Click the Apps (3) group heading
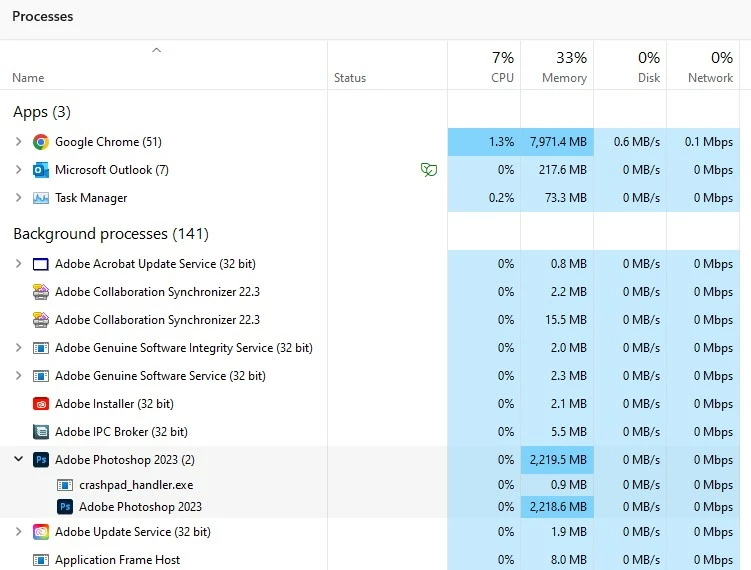Viewport: 751px width, 570px height. pyautogui.click(x=42, y=112)
